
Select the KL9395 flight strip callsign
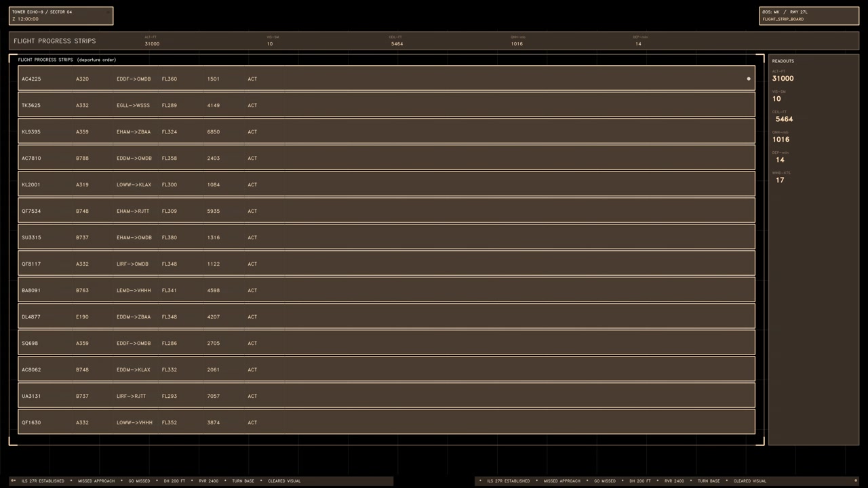click(31, 132)
